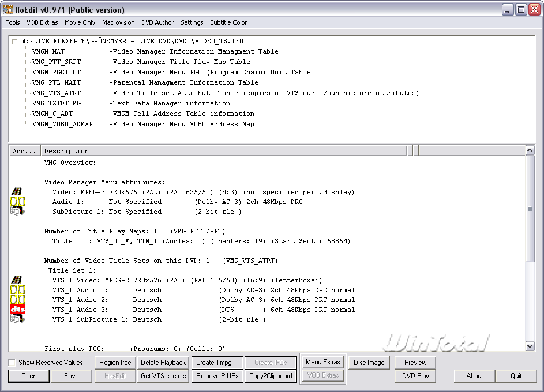Screen dimensions: 544x392
Task: Collapse the VIDEO_TS.IFO tree root node
Action: [15, 42]
